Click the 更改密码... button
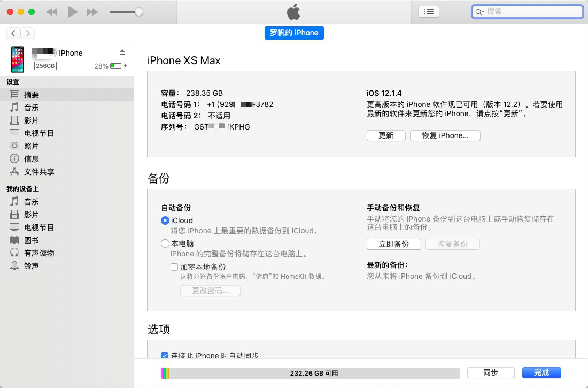 click(x=210, y=291)
